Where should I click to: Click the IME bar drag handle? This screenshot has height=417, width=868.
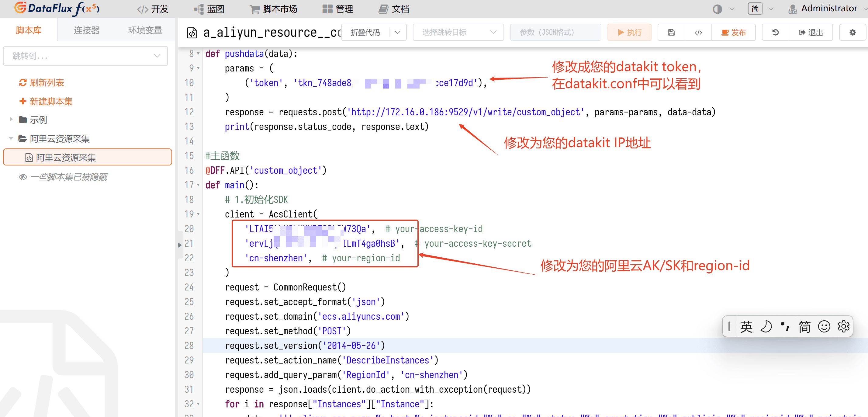[729, 326]
